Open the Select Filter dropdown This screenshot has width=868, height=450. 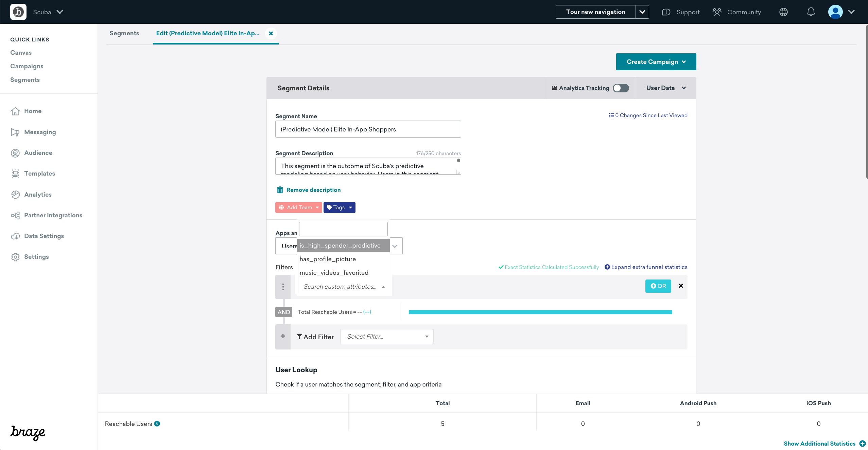387,337
